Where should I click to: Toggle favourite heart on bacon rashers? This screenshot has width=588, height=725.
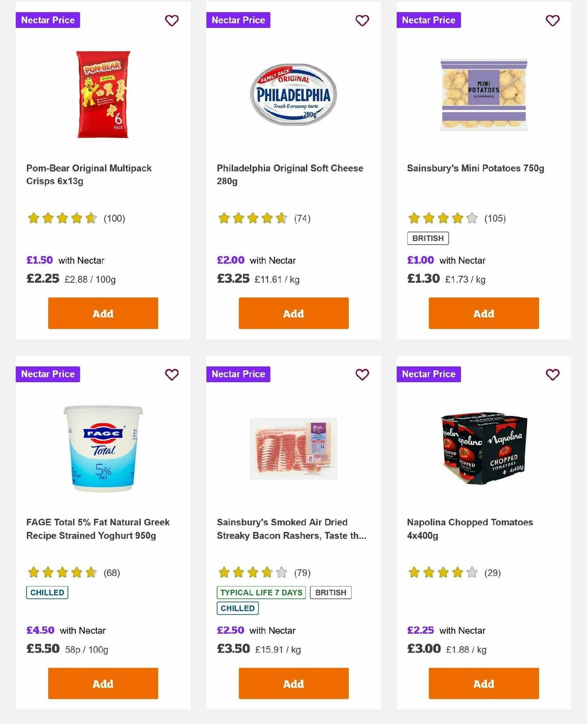point(362,375)
